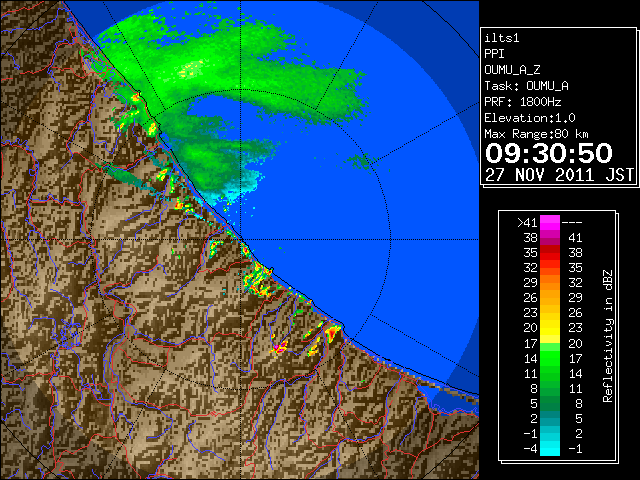This screenshot has width=640, height=480.
Task: Click the date 27 NOV 2011 JST
Action: (x=559, y=175)
